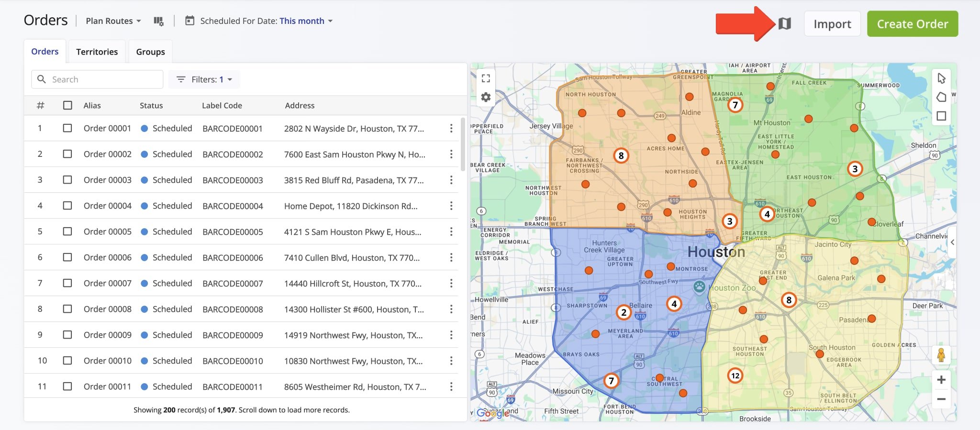
Task: Open actions menu for Order 00002
Action: coord(451,154)
